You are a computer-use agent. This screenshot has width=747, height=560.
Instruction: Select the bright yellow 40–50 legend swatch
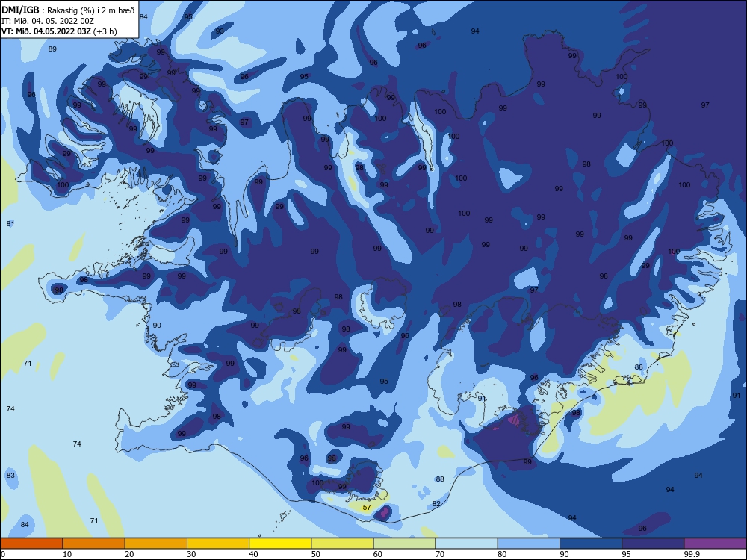coord(280,544)
